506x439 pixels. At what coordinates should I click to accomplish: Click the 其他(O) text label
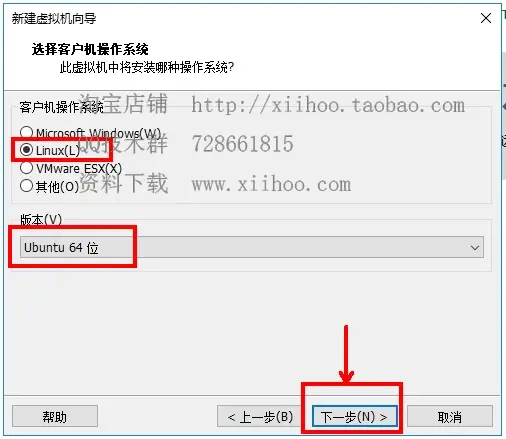pyautogui.click(x=57, y=187)
